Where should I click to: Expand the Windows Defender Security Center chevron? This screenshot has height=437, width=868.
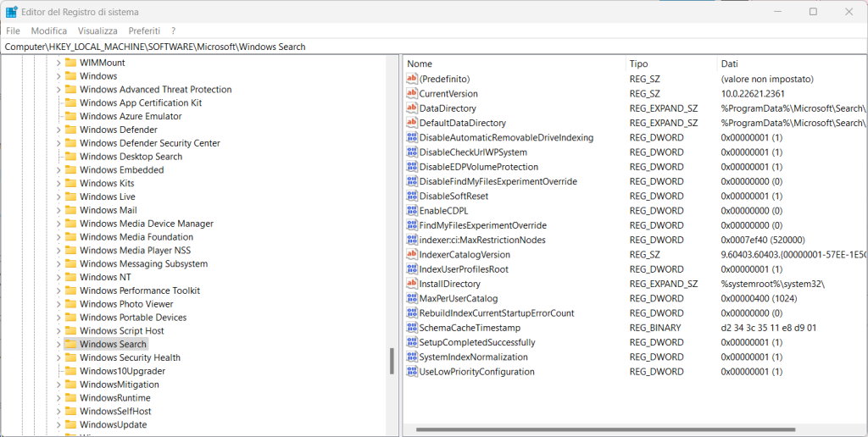tap(58, 143)
